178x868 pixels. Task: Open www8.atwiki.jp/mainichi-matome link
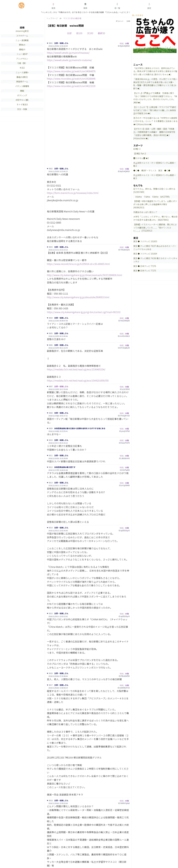[x=69, y=60]
